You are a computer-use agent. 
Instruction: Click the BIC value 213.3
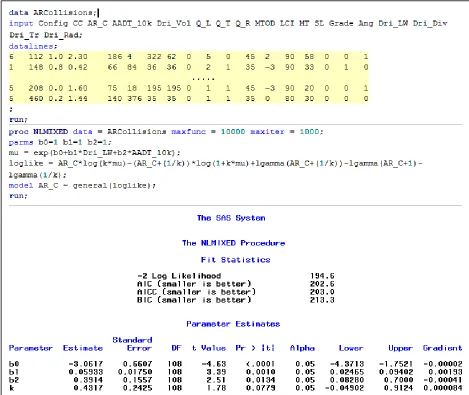(322, 300)
